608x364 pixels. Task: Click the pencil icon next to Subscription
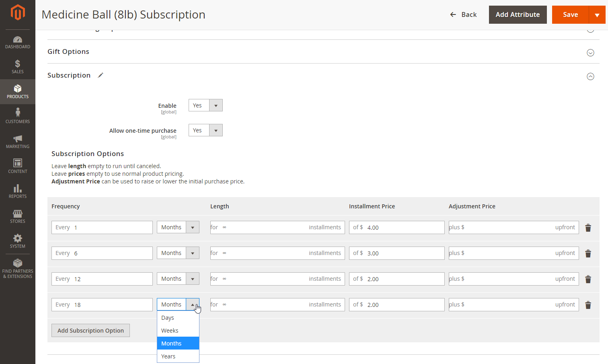101,75
